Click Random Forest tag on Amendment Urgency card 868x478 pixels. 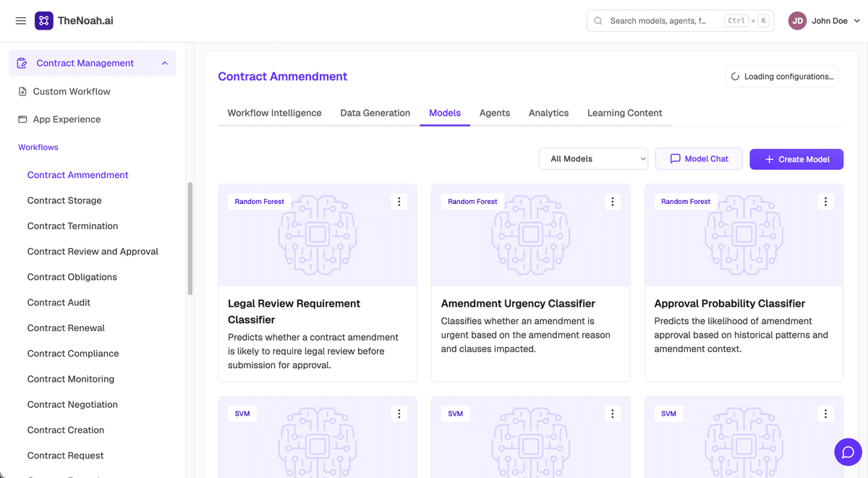click(x=473, y=202)
